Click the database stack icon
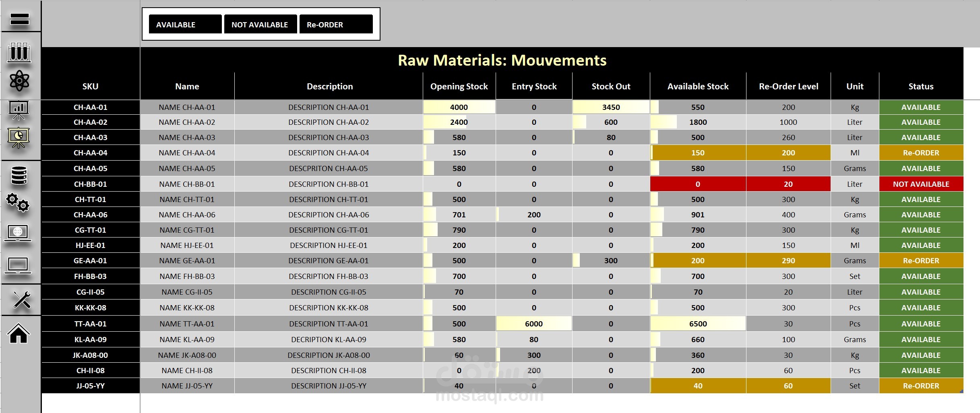Viewport: 980px width, 413px height. click(19, 176)
